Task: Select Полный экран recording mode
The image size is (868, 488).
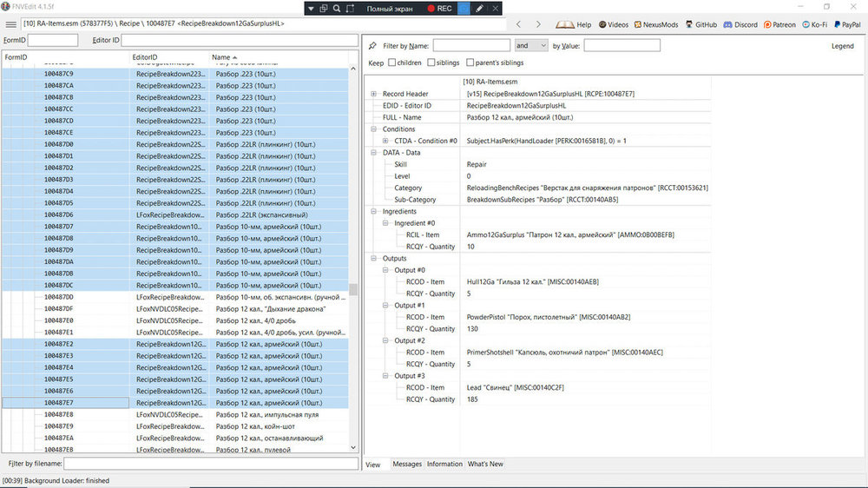Action: point(390,9)
